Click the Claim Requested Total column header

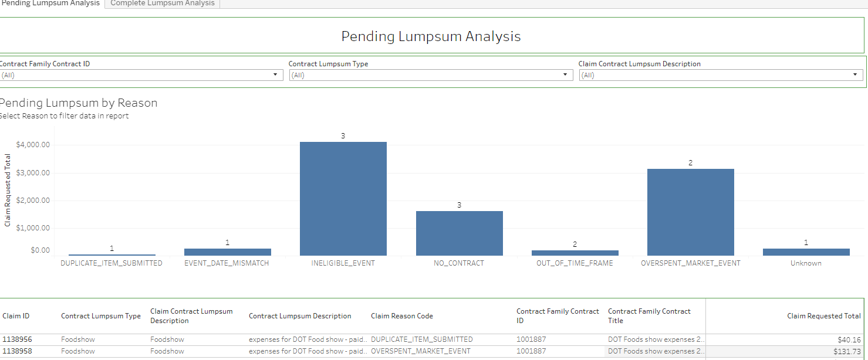click(823, 316)
